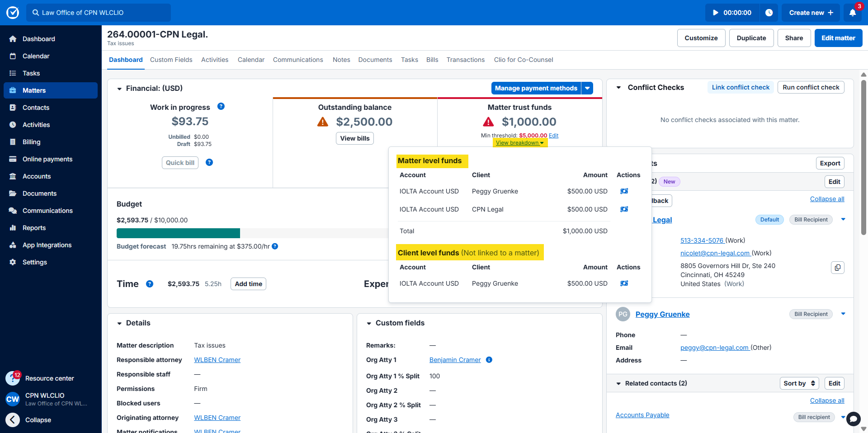Copy the address with copy icon
The image size is (868, 433).
click(837, 268)
